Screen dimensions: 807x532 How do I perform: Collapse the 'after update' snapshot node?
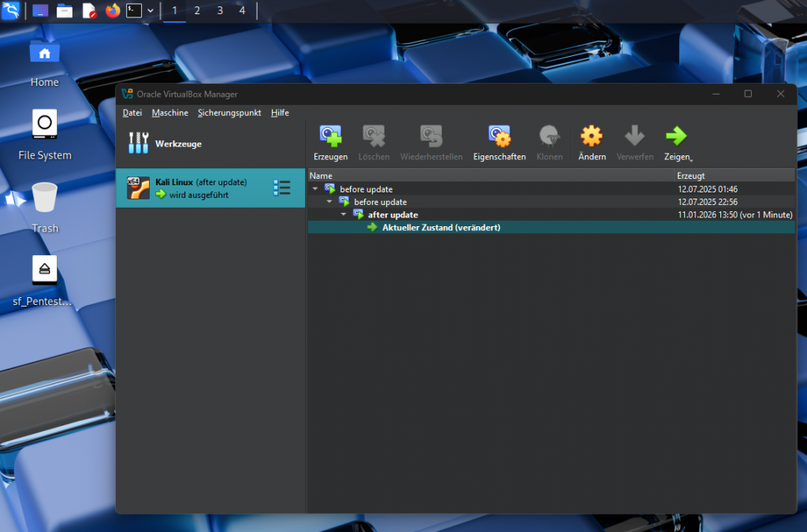click(x=344, y=214)
